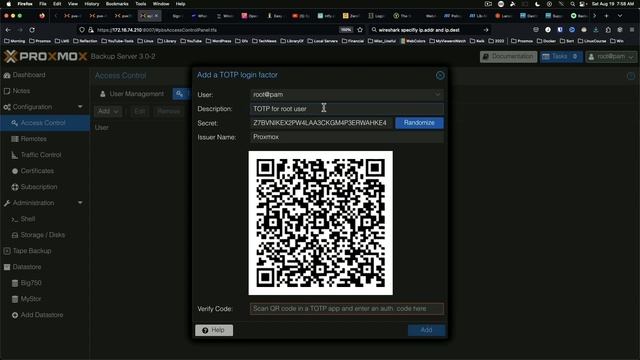Viewport: 640px width, 360px height.
Task: Open the History menu in the menu bar
Action: point(91,4)
